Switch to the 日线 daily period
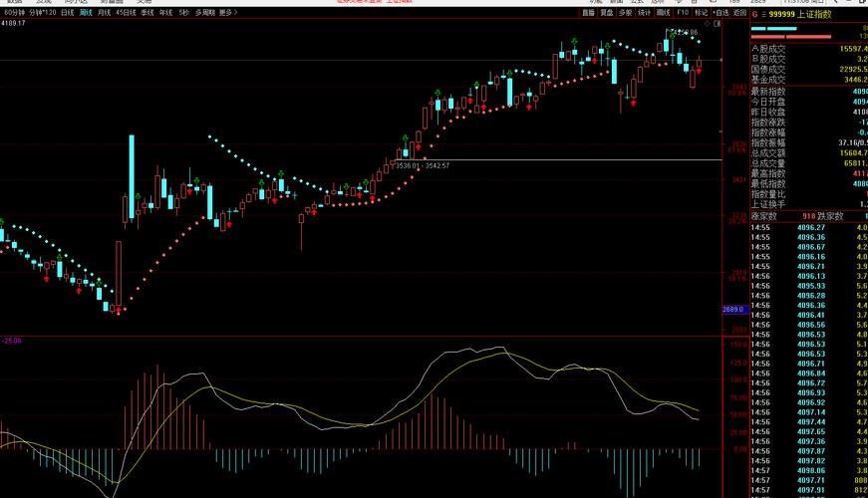 point(68,12)
